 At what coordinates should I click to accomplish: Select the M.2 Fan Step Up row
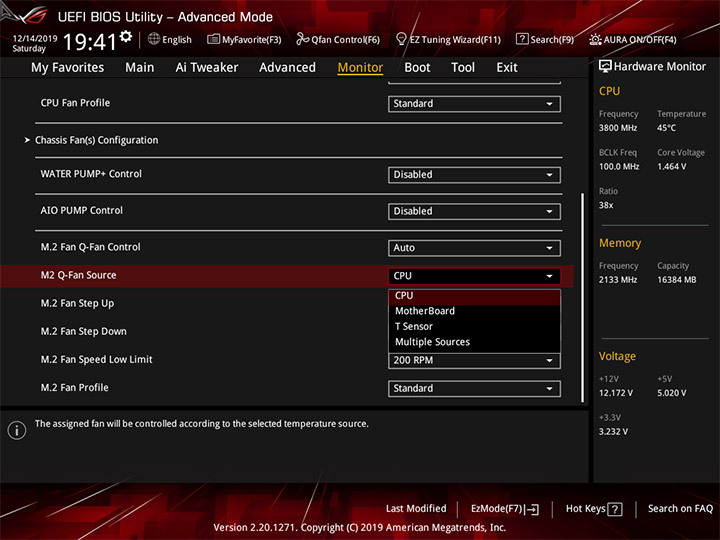(287, 304)
